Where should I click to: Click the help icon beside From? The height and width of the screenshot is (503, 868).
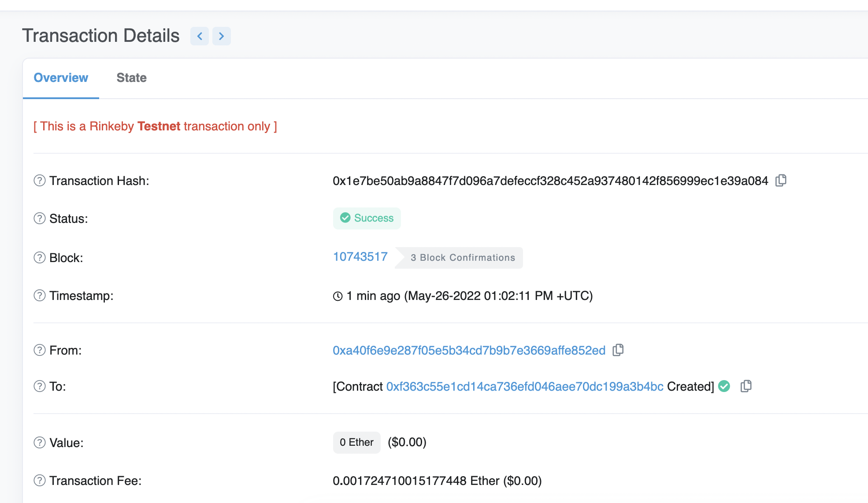pos(40,350)
